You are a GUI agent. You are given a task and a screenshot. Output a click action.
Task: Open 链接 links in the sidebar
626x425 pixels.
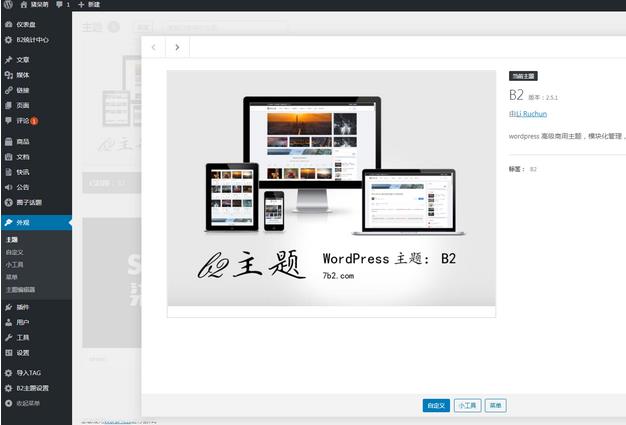click(x=22, y=90)
